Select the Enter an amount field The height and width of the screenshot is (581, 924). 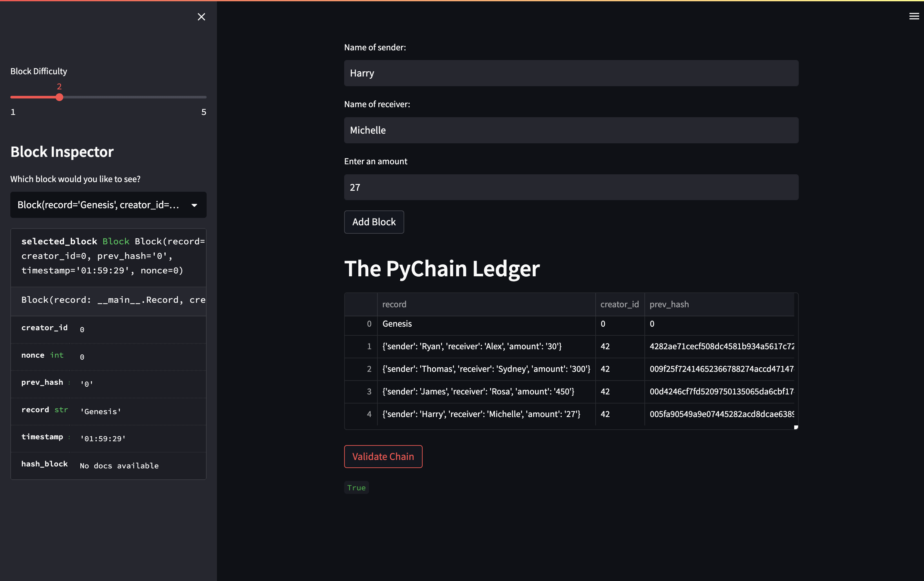tap(571, 187)
